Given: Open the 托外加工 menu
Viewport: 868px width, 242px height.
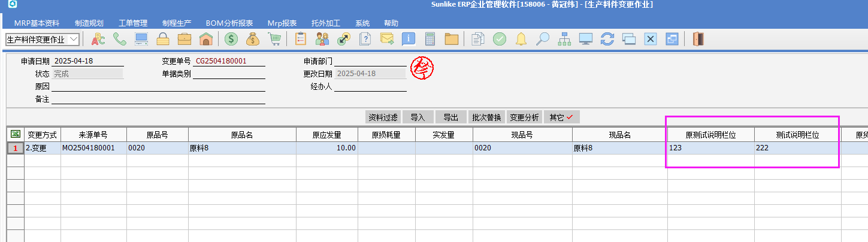Looking at the screenshot, I should [326, 23].
